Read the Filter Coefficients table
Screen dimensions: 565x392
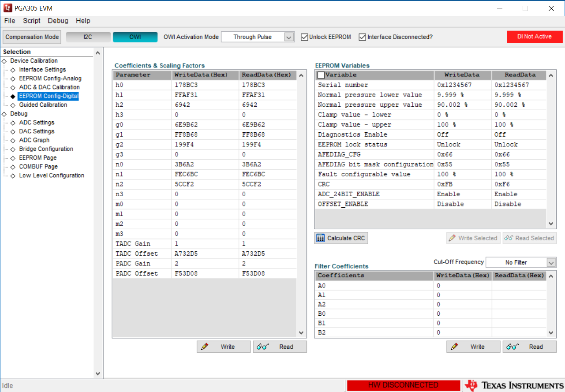(x=529, y=347)
